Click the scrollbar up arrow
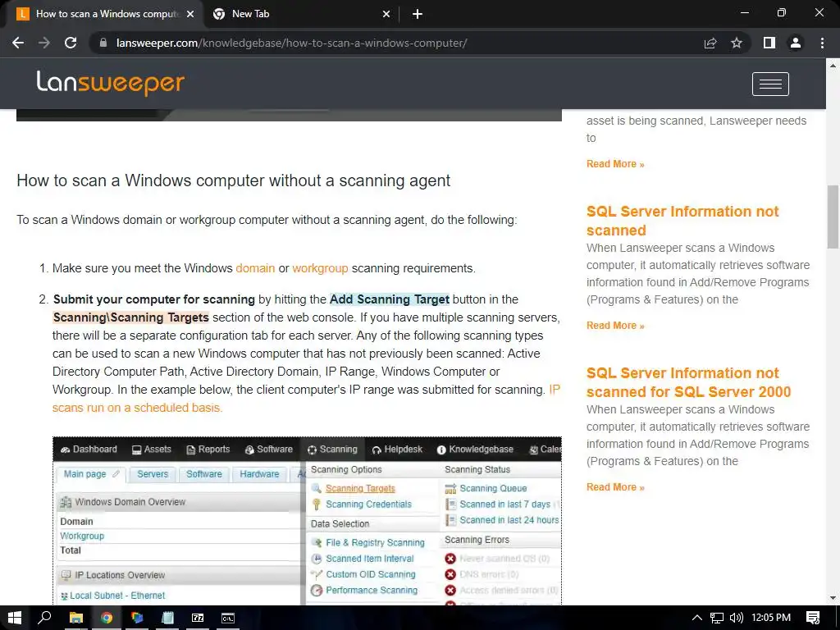Image resolution: width=840 pixels, height=630 pixels. [x=833, y=66]
